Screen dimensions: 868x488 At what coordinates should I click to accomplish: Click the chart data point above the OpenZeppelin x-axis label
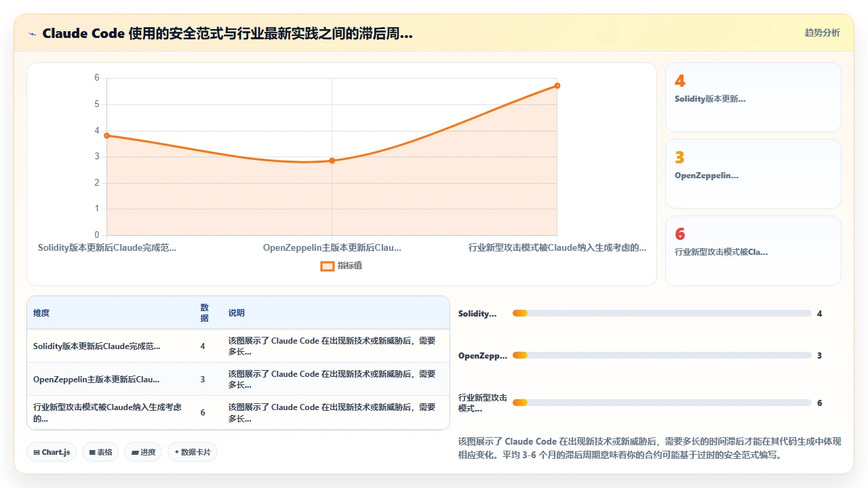pyautogui.click(x=332, y=161)
